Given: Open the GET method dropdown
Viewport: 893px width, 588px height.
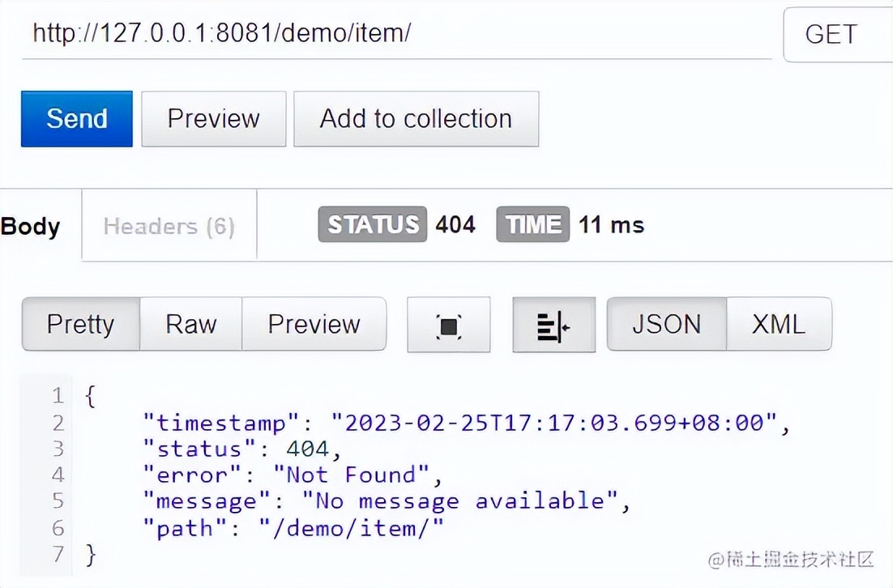Looking at the screenshot, I should (x=837, y=35).
